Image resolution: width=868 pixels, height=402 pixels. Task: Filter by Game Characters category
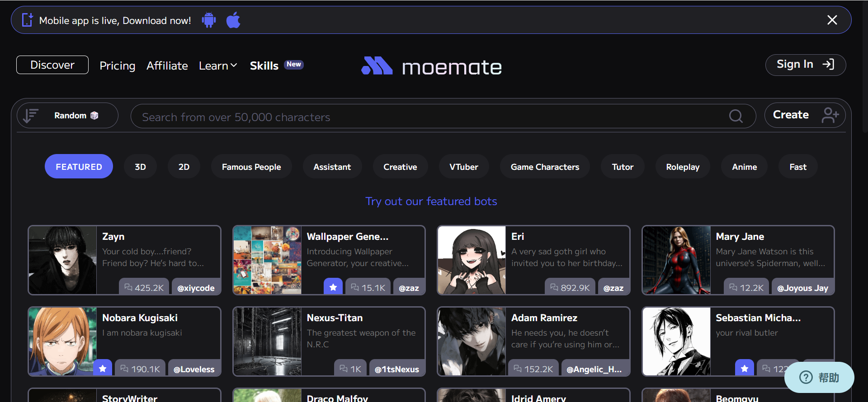click(545, 166)
